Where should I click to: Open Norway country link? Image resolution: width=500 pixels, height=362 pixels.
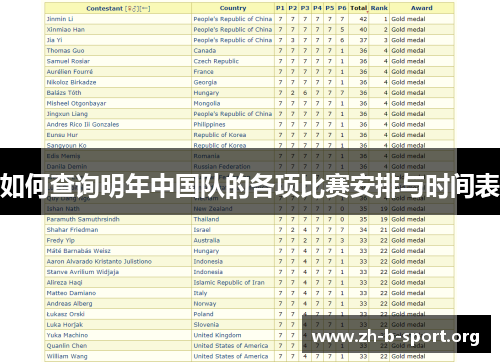pyautogui.click(x=205, y=304)
